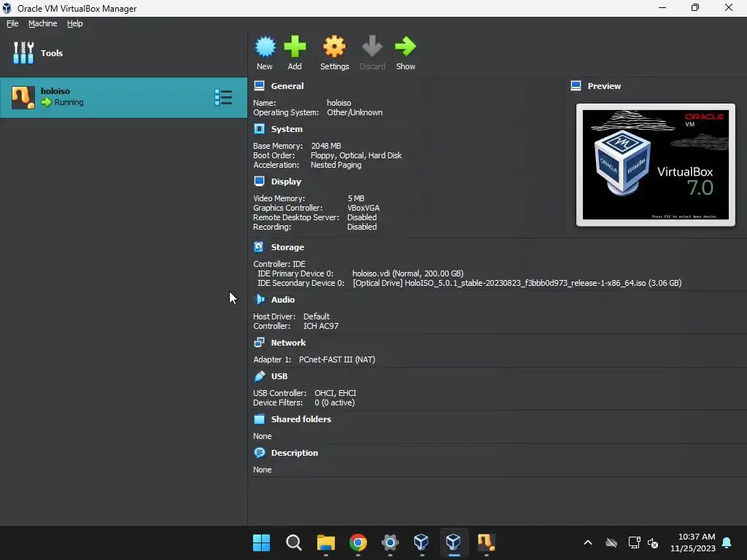Click the ICH AC97 audio controller value
This screenshot has width=747, height=560.
coord(321,326)
